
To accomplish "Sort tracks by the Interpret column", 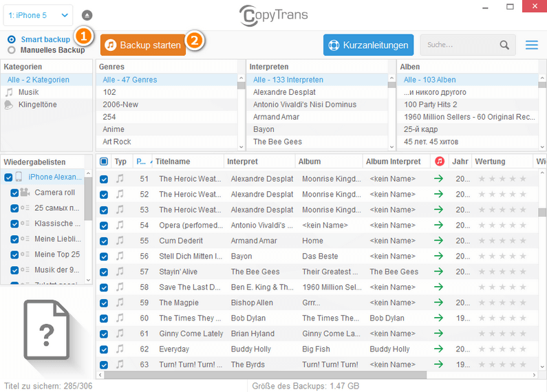I will (259, 162).
